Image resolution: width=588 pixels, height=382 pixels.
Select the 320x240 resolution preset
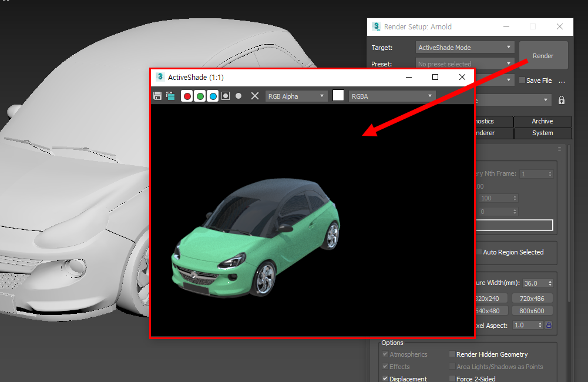[x=491, y=299]
